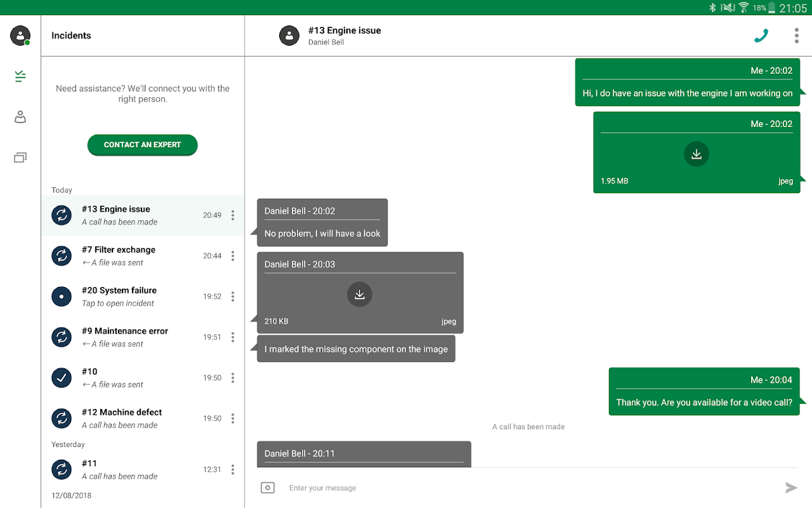Click the 'A call has been made' chat notice

click(528, 427)
